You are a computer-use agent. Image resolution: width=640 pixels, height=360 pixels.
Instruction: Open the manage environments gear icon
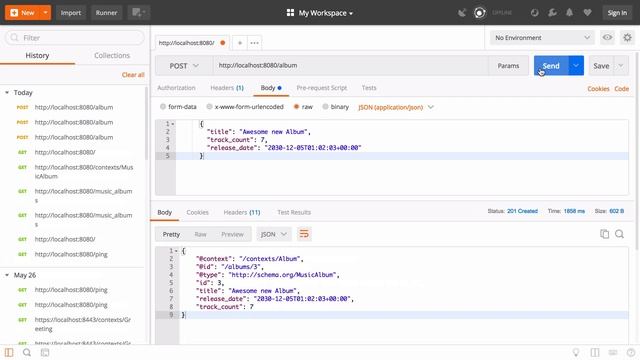point(627,38)
